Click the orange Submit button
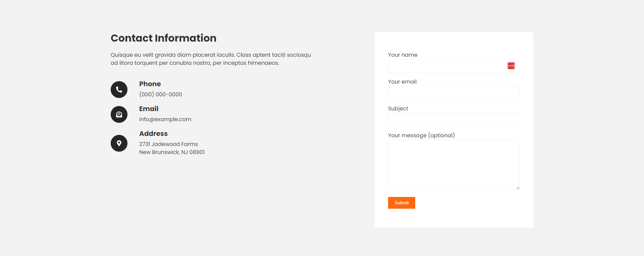Screen dimensions: 644x256 click(401, 203)
